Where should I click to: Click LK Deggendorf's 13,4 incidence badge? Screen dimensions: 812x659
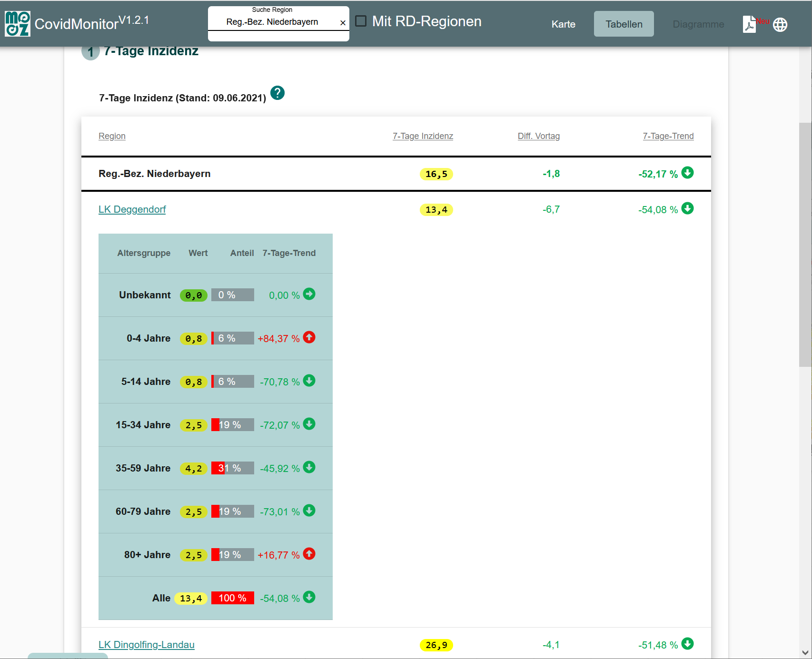[436, 210]
